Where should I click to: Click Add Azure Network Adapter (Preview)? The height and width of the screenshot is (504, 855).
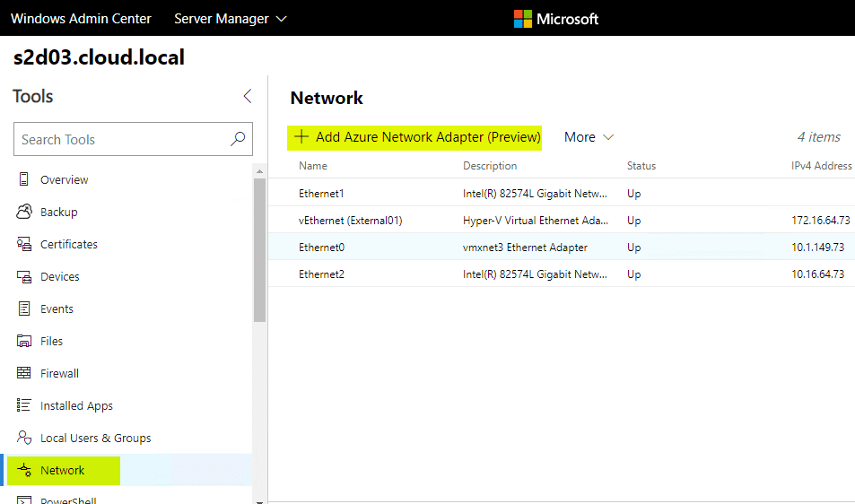(417, 137)
